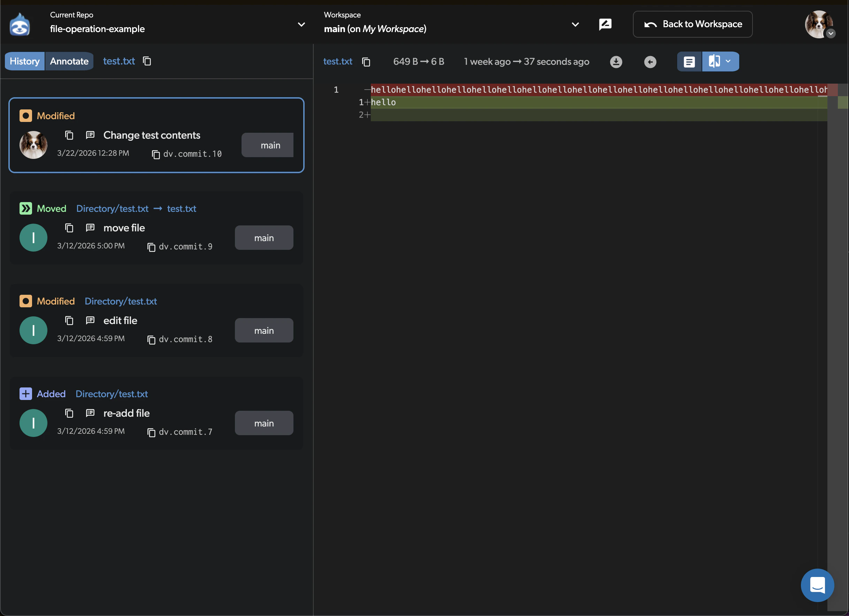Copy the 'edit file' commit details
This screenshot has width=849, height=616.
pyautogui.click(x=69, y=321)
